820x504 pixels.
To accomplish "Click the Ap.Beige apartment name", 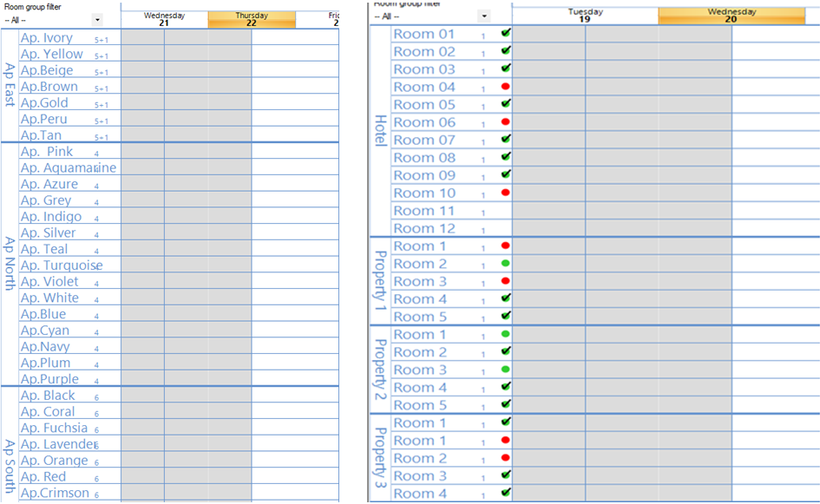I will pos(47,70).
